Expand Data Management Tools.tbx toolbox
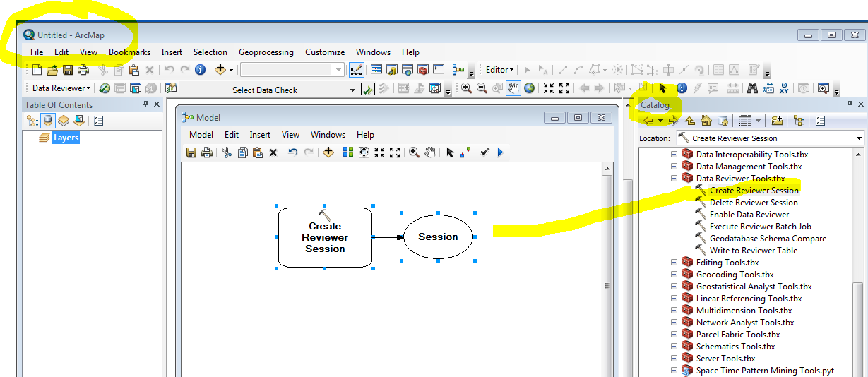Screen dimensions: 868x377 click(x=674, y=167)
